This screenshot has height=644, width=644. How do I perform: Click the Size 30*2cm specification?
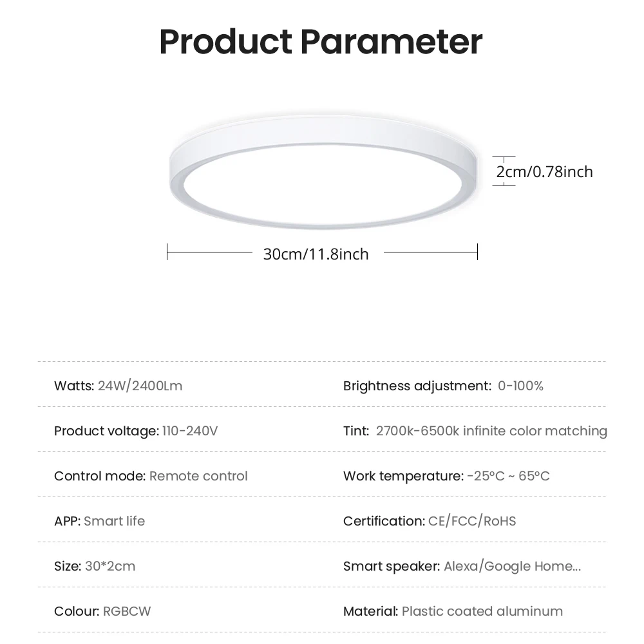coord(95,566)
